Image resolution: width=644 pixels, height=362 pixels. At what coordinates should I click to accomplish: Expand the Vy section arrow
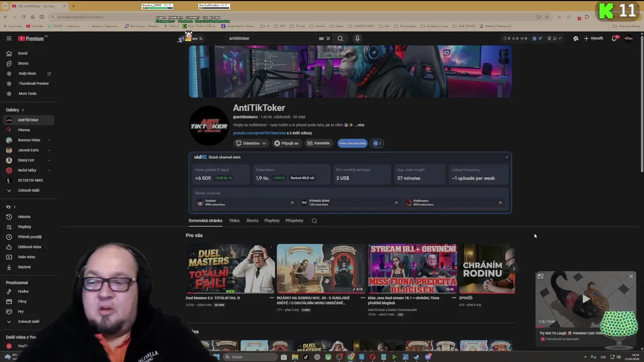(x=15, y=207)
